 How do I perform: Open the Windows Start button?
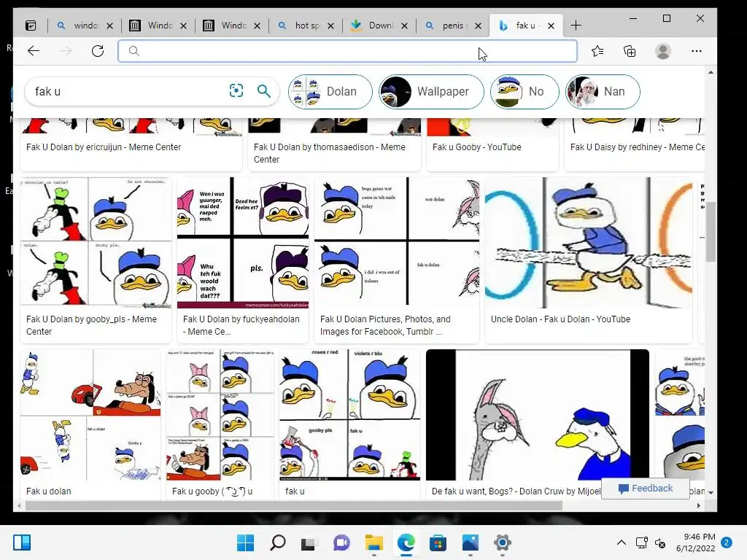[x=245, y=542]
